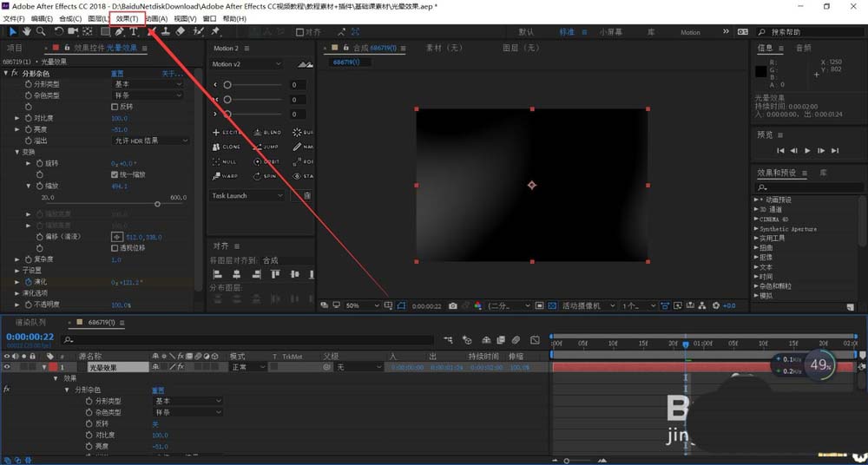Open the Graph Editor in timeline
This screenshot has height=465, width=868.
[x=535, y=339]
